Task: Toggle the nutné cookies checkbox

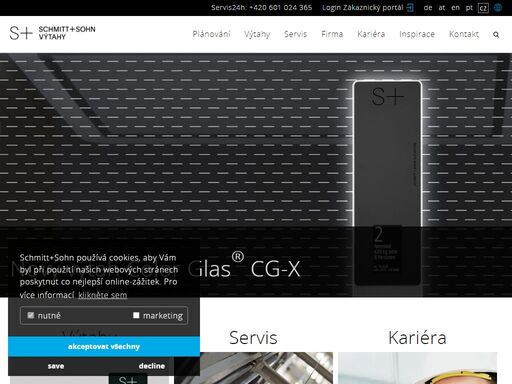Action: [x=31, y=315]
